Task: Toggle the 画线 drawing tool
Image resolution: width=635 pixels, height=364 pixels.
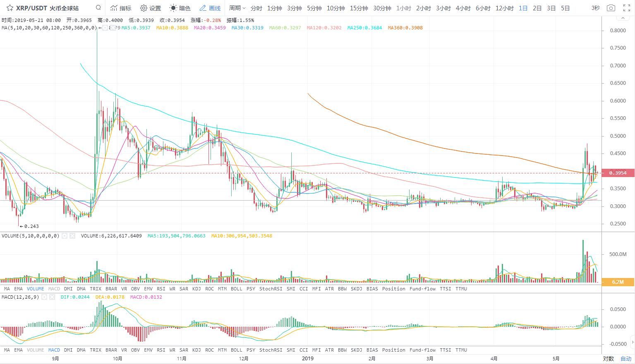Action: click(210, 8)
